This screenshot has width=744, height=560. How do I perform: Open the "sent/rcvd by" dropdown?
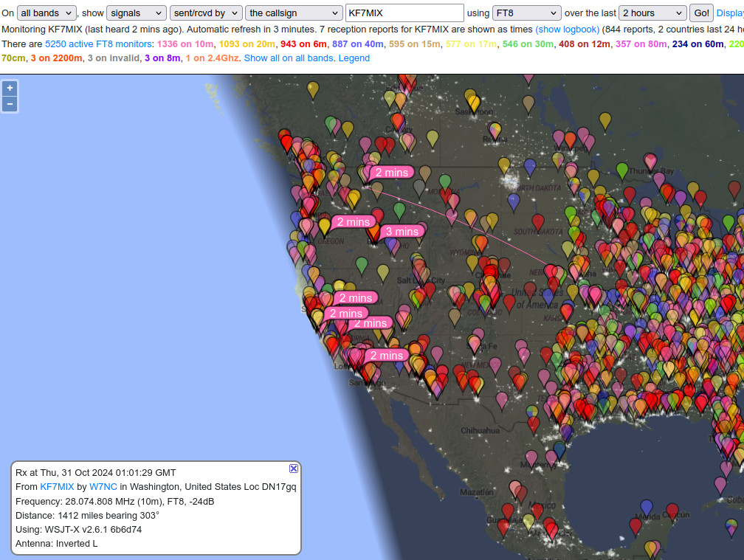click(x=206, y=13)
